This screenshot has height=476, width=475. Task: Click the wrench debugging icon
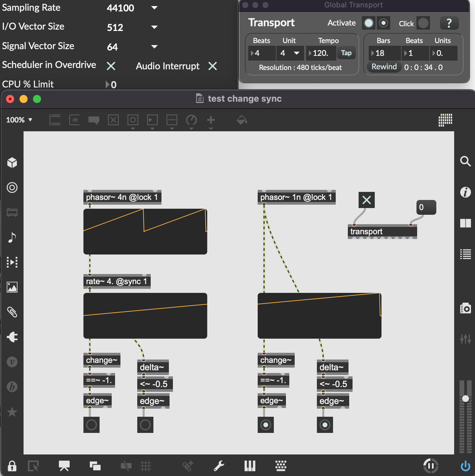coord(219,466)
